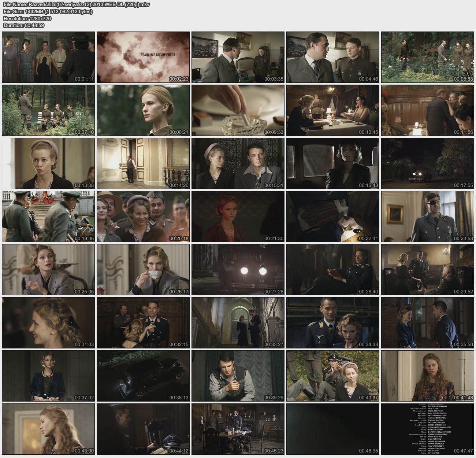The image size is (476, 458).
Task: Click the black car night frame at 00:38:13
Action: point(143,376)
